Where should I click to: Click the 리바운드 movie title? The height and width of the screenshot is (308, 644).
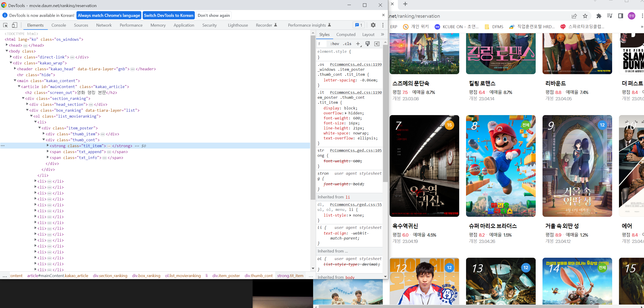(x=555, y=83)
